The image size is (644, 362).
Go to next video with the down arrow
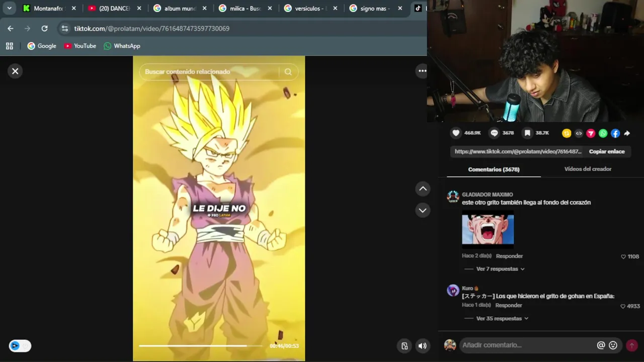pos(423,211)
